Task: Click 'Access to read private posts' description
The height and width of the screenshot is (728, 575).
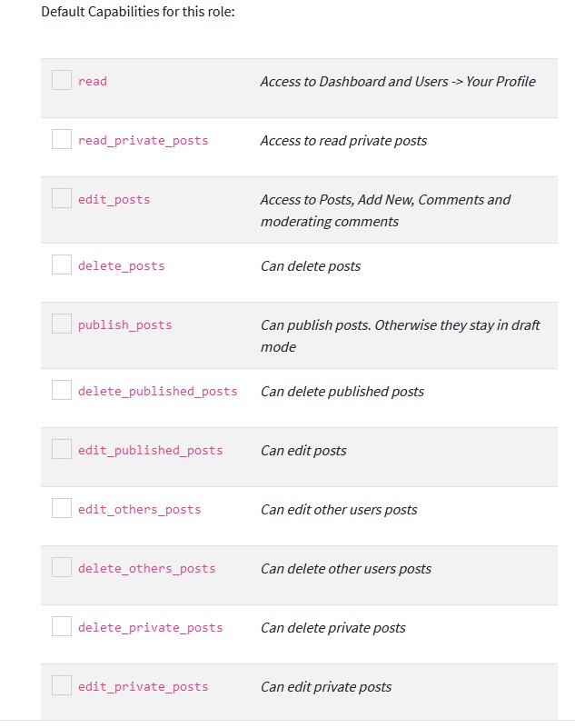Action: click(343, 141)
